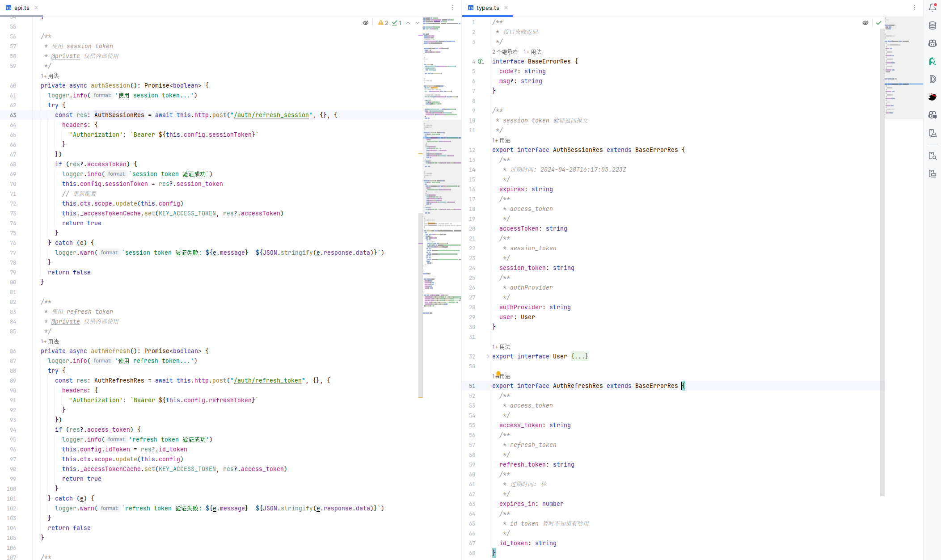Click line number 51 in types.ts gutter

click(x=472, y=386)
